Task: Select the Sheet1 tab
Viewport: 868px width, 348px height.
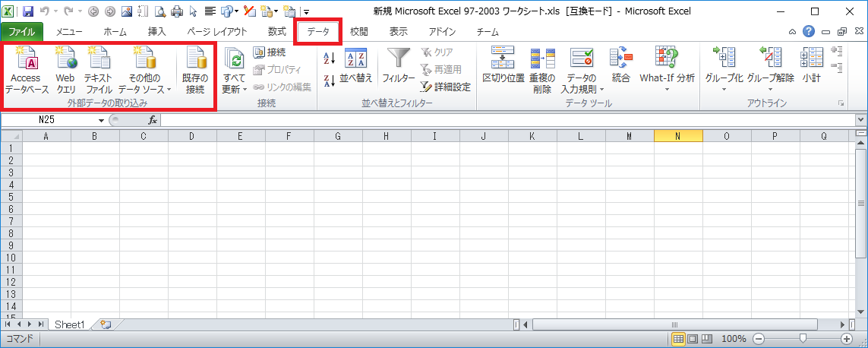Action: (x=69, y=324)
